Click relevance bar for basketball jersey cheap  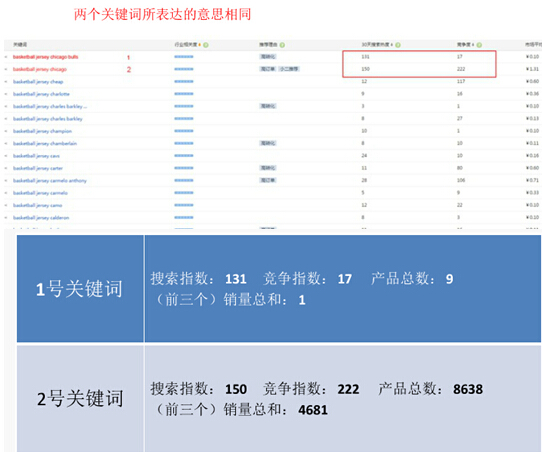pyautogui.click(x=184, y=82)
